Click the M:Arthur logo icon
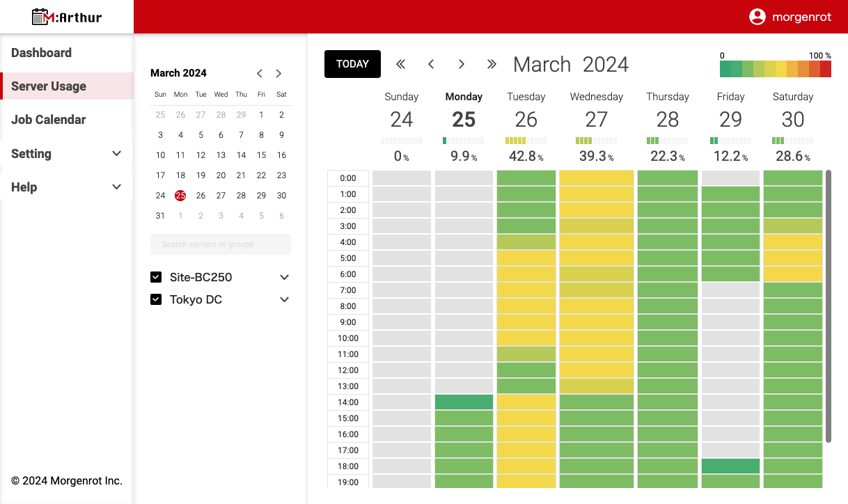This screenshot has height=504, width=848. 42,17
